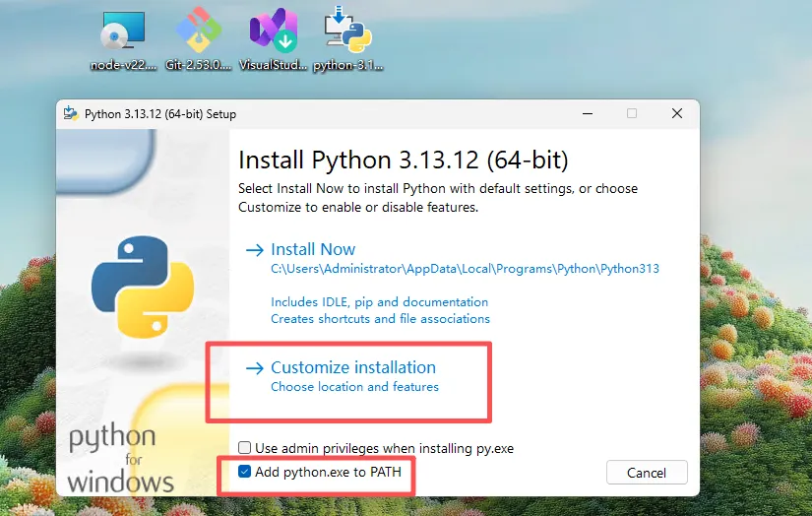Open the VisualStudio installer desktop icon
The image size is (812, 516).
click(273, 39)
